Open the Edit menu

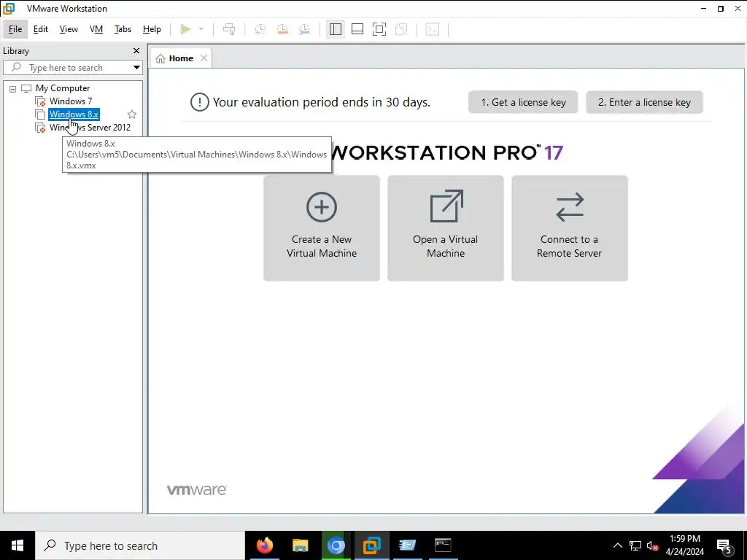click(41, 29)
